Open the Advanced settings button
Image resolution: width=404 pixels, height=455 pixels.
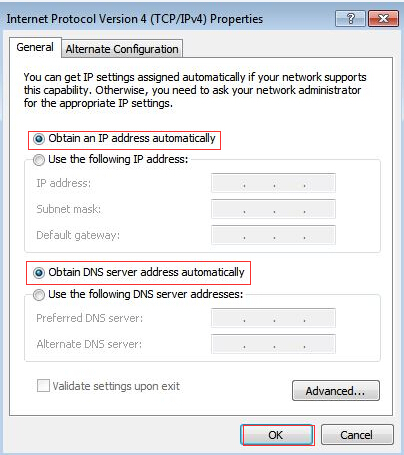click(336, 391)
